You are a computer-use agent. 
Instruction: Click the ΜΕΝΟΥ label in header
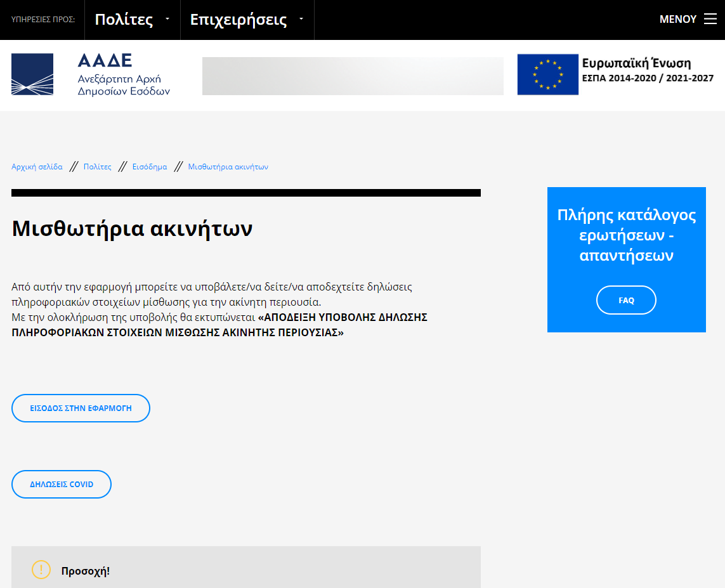(x=677, y=19)
